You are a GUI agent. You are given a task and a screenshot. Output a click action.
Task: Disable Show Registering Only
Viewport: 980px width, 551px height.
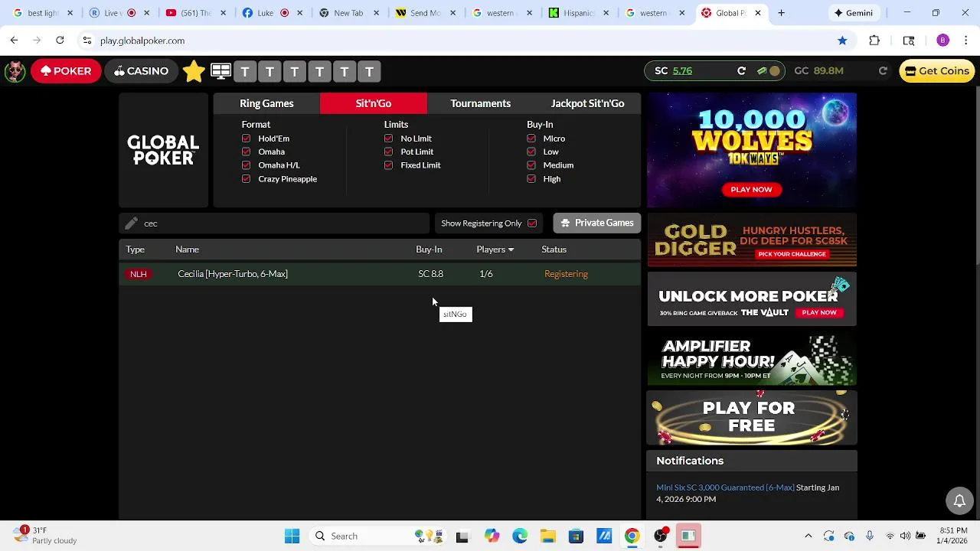[532, 223]
